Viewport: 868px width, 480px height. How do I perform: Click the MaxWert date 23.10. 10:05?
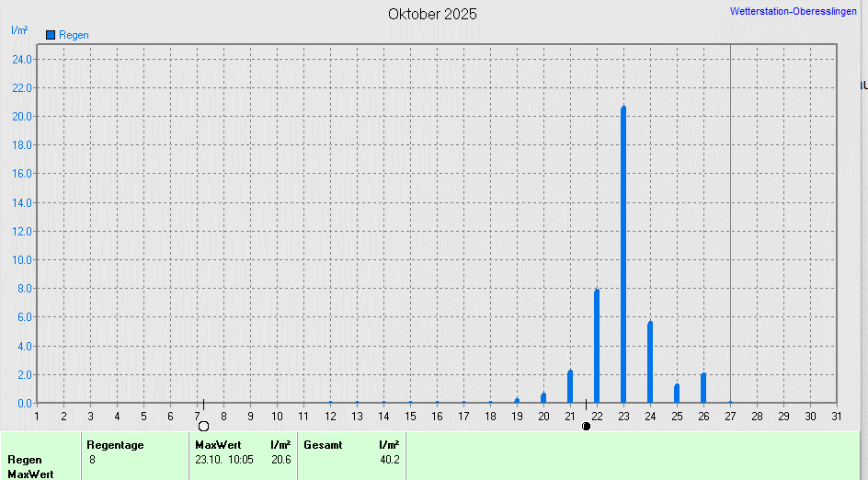point(224,459)
